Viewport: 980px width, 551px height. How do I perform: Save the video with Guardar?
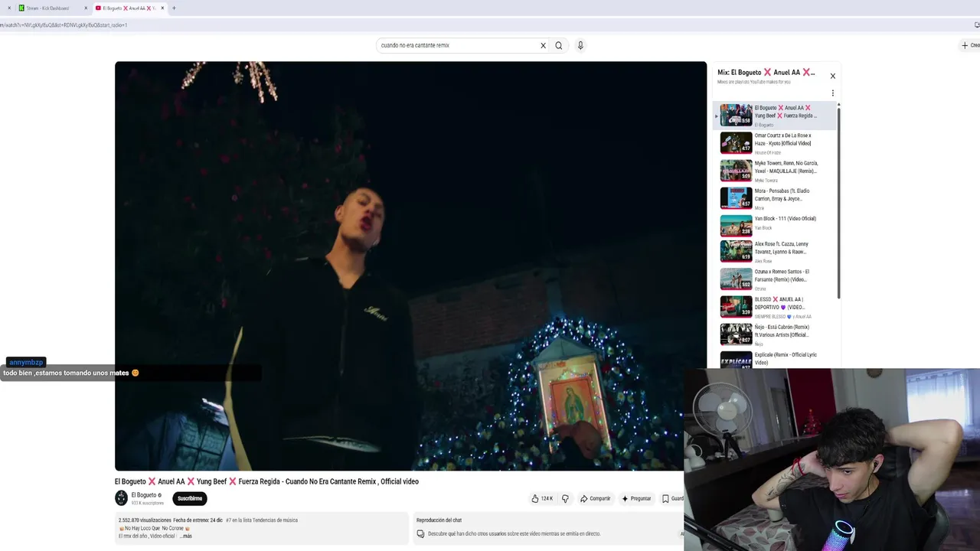[x=672, y=498]
